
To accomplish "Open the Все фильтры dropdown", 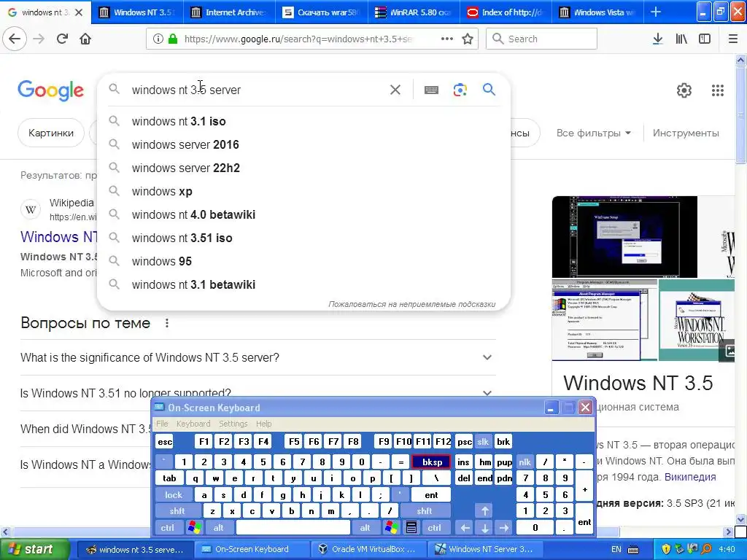I will [x=594, y=133].
